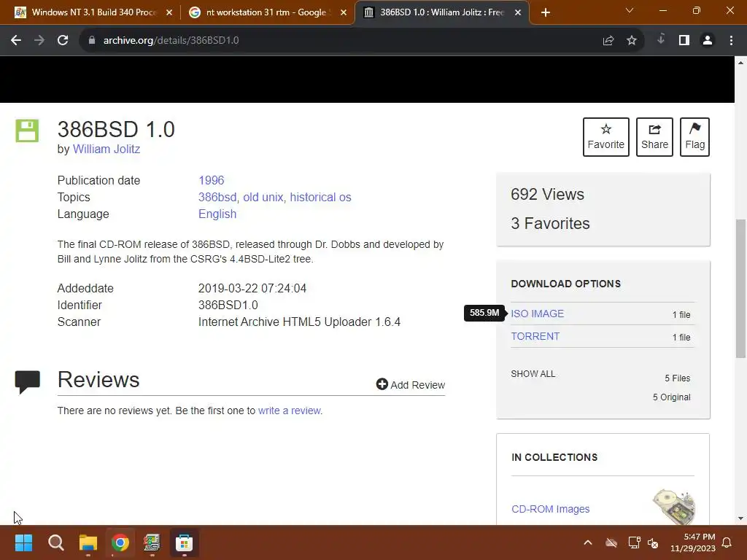Open the old unix topic link
Screen dimensions: 747x560
point(263,197)
